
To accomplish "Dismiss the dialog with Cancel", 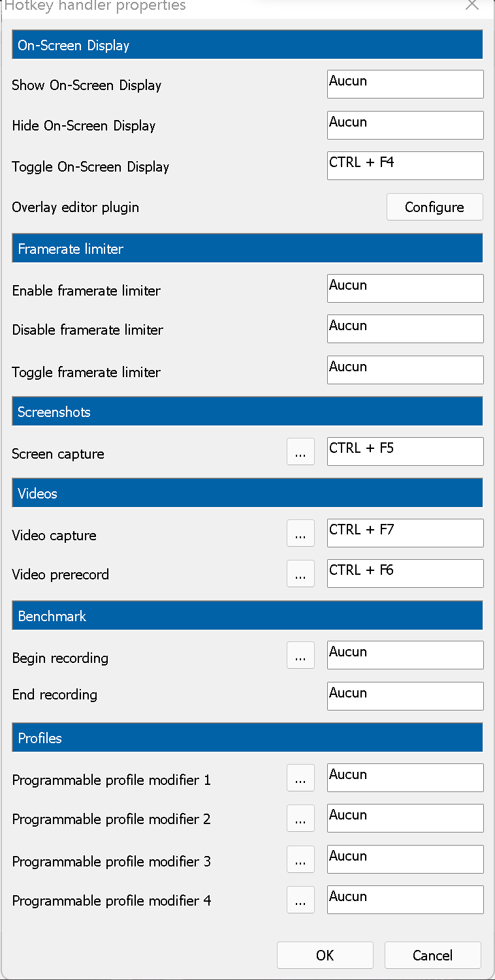I will pos(432,955).
